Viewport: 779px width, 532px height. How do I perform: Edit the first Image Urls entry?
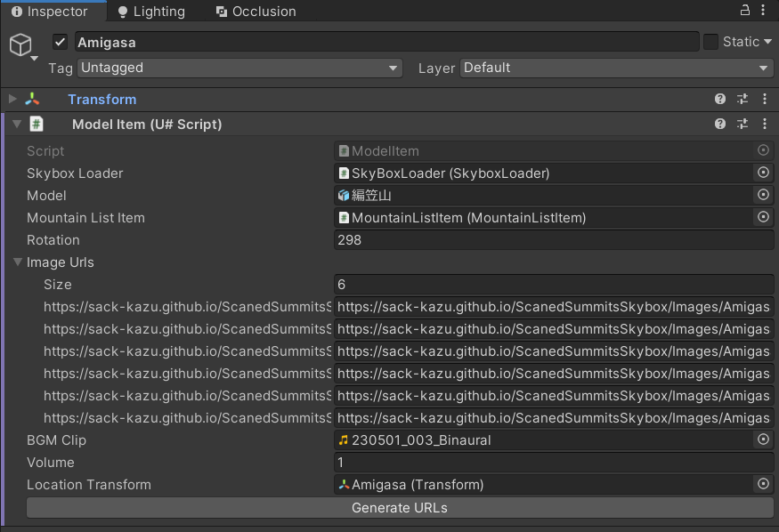[554, 307]
